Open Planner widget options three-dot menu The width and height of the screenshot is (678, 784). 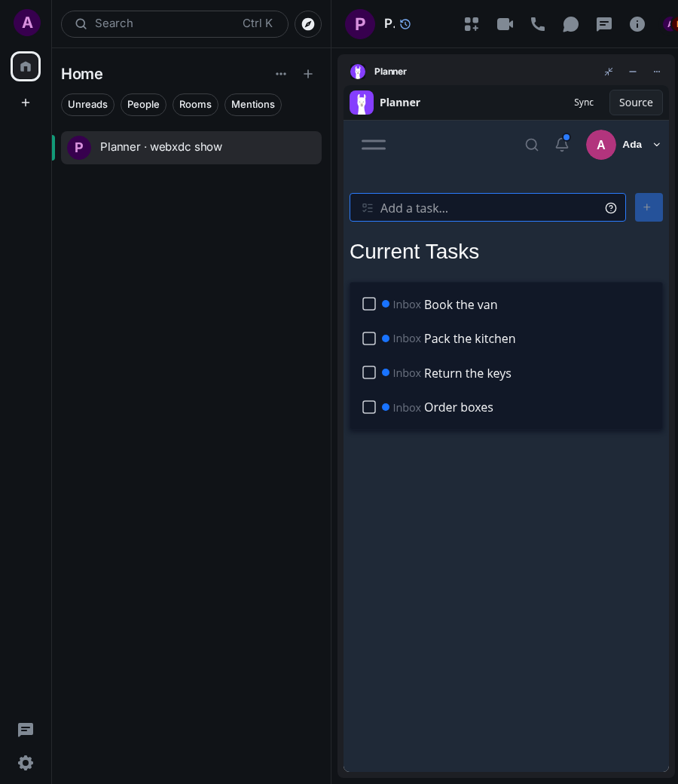click(x=656, y=72)
